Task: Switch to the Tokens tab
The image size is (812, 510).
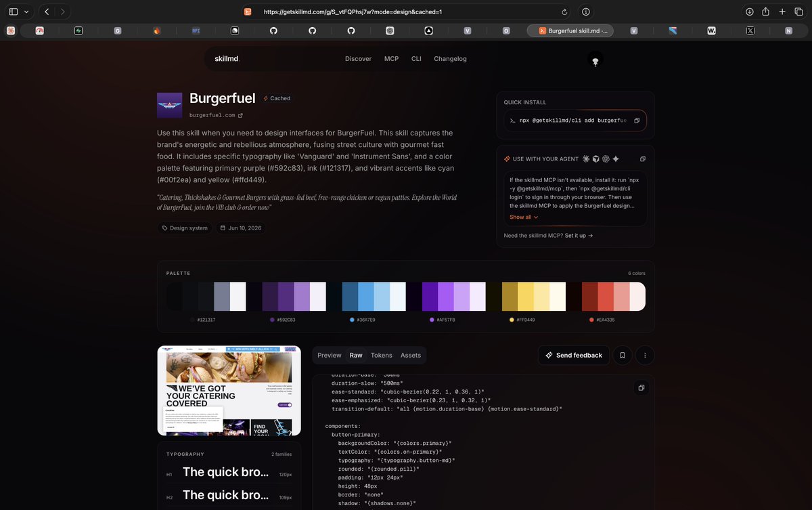Action: tap(382, 355)
